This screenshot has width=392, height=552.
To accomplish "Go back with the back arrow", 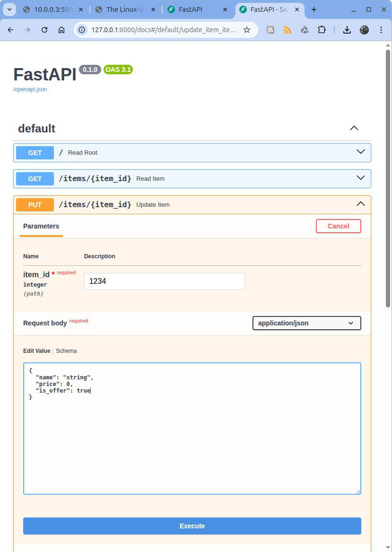I will (x=10, y=30).
